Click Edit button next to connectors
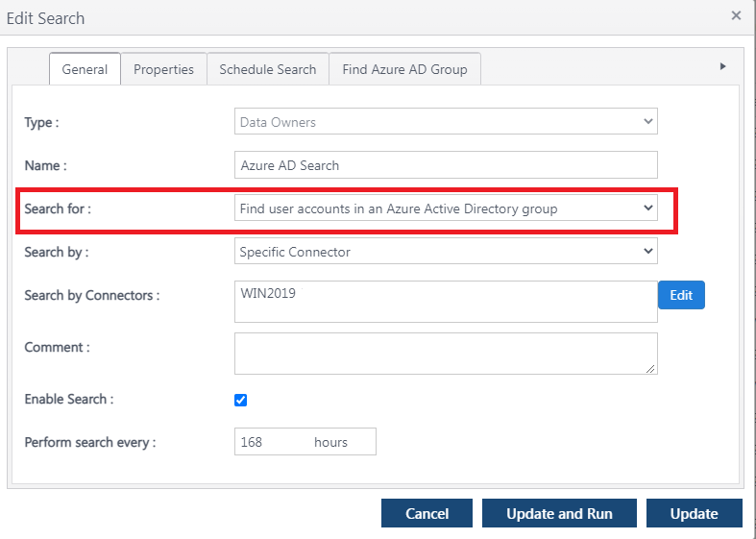The image size is (756, 539). (681, 295)
